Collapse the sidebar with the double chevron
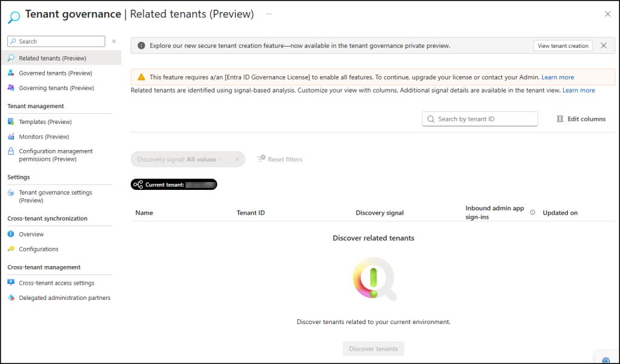Image resolution: width=620 pixels, height=364 pixels. point(114,41)
